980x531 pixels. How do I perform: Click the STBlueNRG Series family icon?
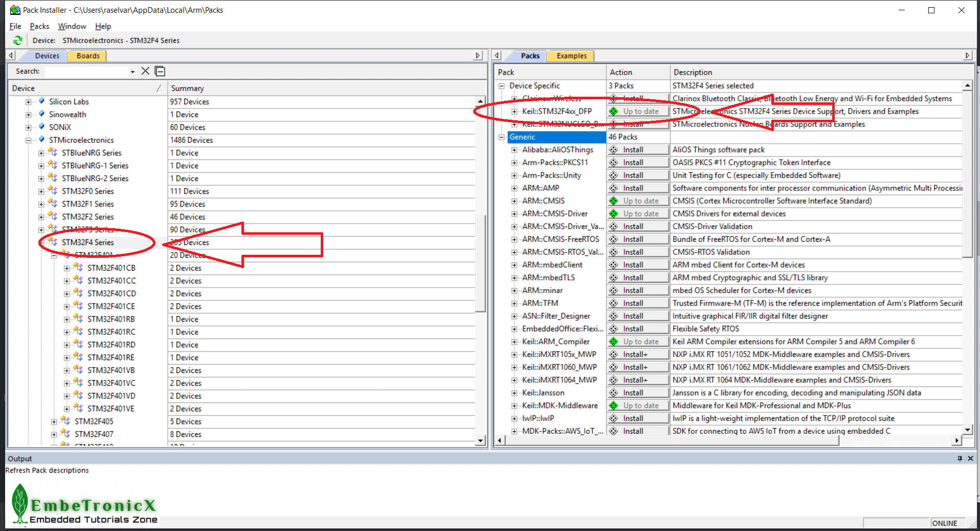pos(53,152)
